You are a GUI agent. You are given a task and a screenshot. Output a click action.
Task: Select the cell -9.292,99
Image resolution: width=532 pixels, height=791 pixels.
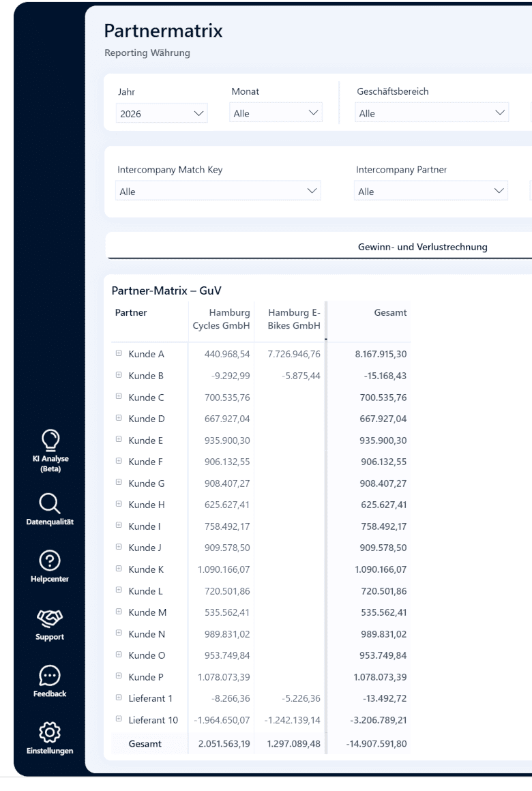click(231, 376)
